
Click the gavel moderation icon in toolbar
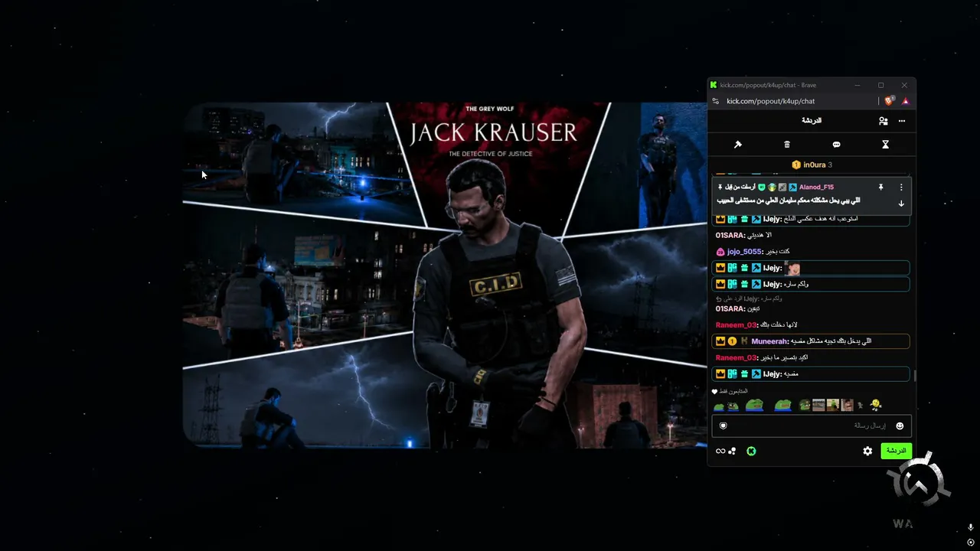coord(738,145)
